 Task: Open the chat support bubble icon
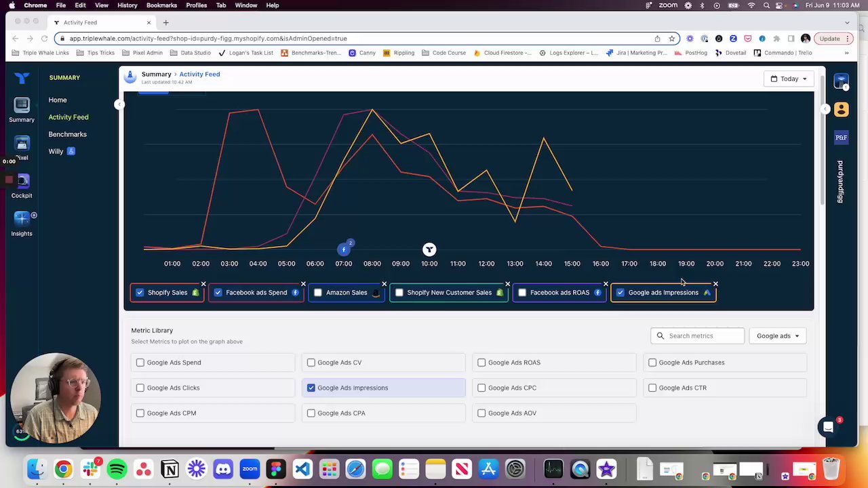tap(828, 427)
